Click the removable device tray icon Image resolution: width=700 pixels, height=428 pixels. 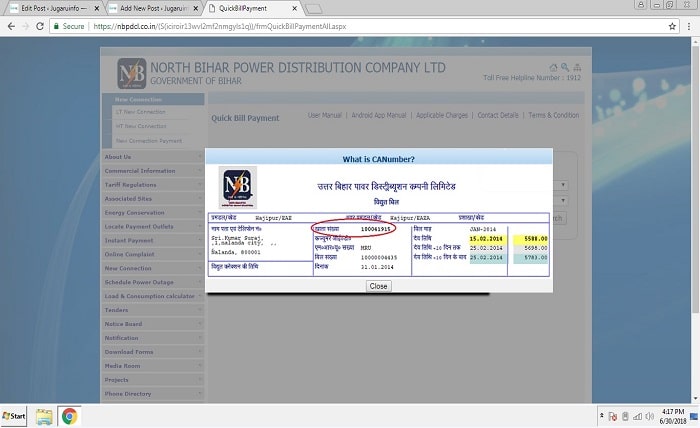click(x=625, y=416)
